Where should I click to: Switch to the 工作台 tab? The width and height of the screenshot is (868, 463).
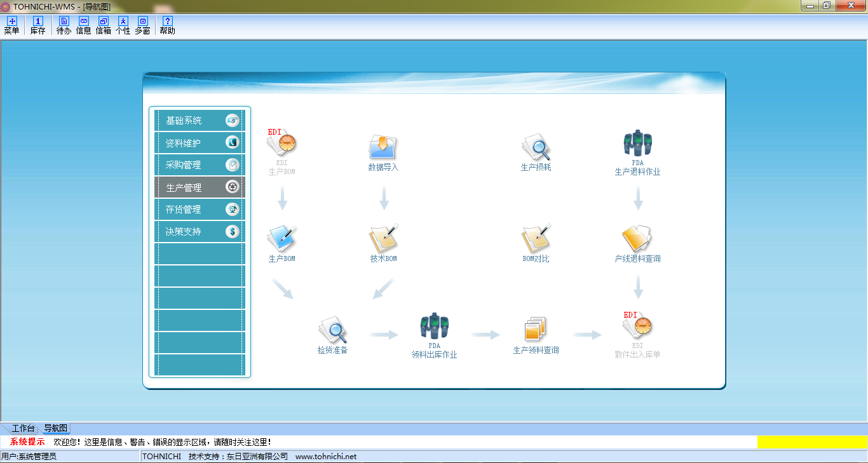[x=23, y=429]
